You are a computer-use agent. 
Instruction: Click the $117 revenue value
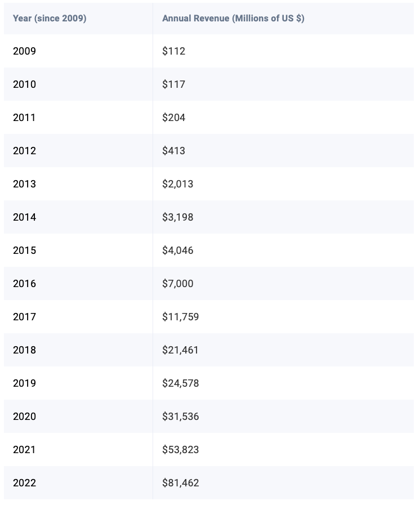(174, 84)
